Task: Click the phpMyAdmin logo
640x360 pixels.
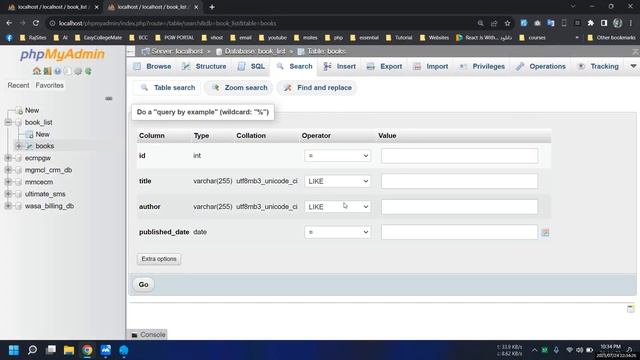Action: pos(62,54)
